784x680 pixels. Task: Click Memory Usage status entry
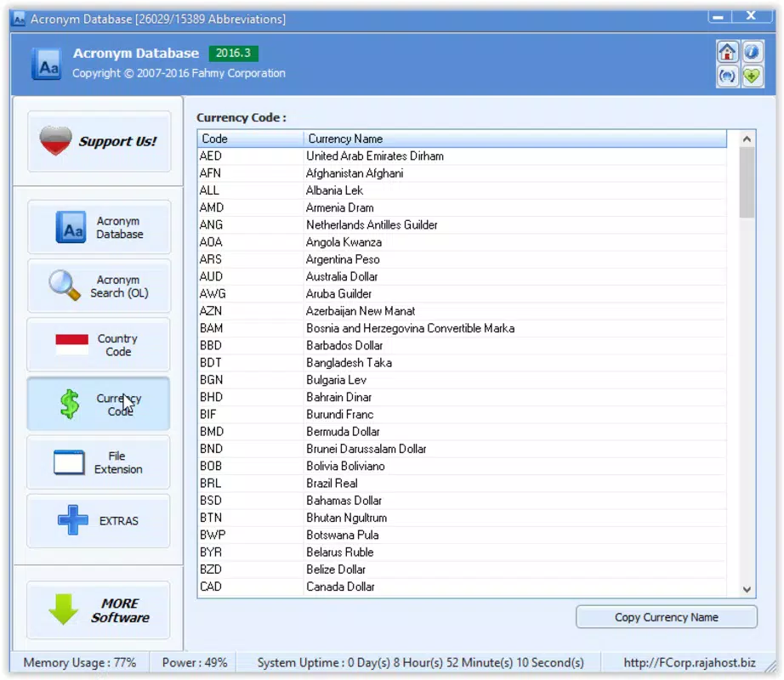tap(79, 662)
